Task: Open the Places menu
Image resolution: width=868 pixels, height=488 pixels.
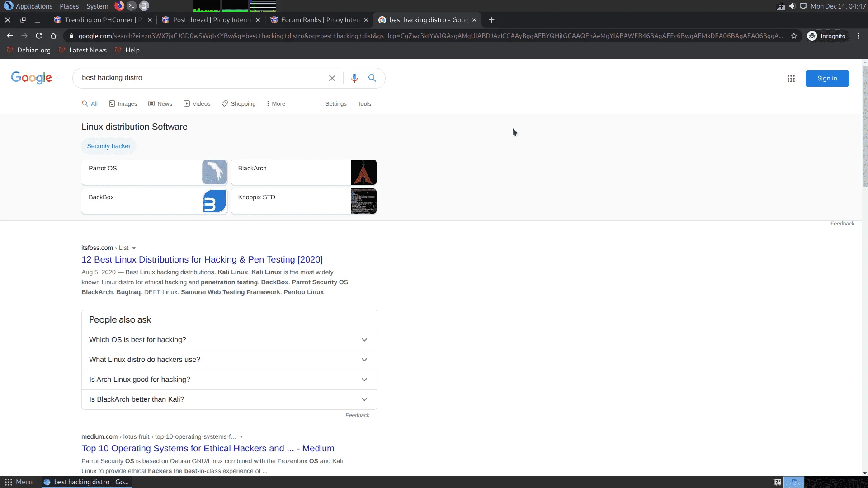Action: point(69,6)
